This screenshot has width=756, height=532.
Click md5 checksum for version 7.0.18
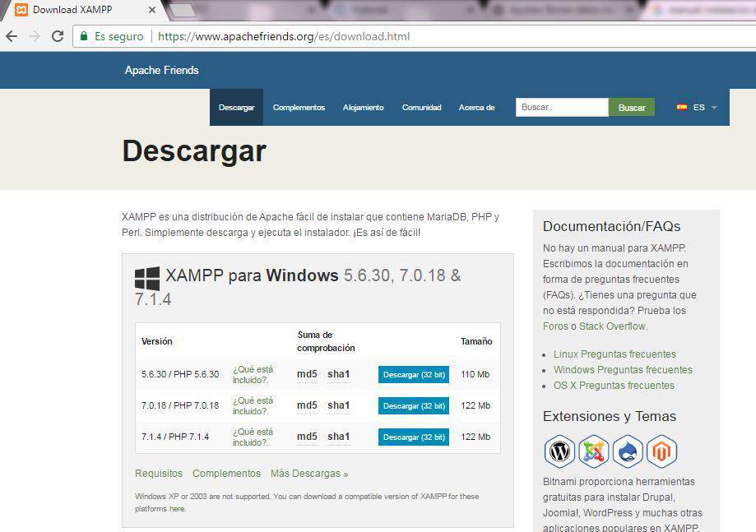point(307,405)
